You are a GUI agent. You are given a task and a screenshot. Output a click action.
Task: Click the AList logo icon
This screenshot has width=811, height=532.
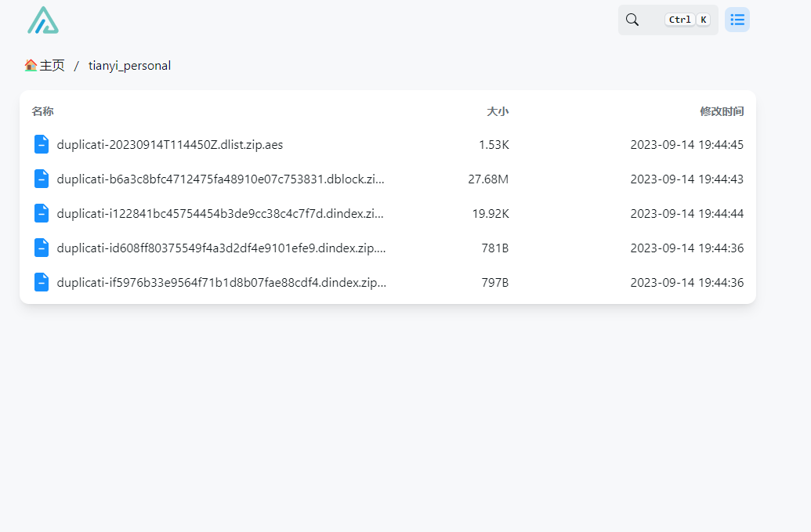[43, 20]
